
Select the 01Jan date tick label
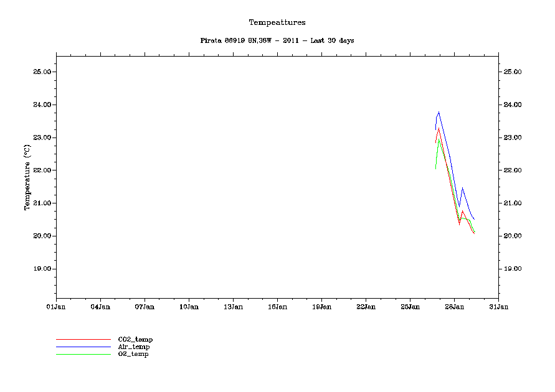point(56,307)
